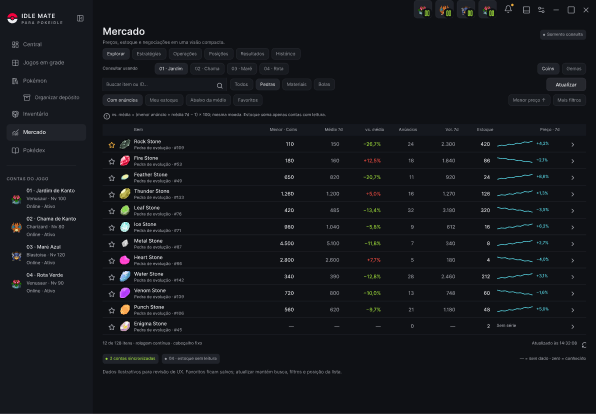This screenshot has height=414, width=596.
Task: Click the Atualizar button
Action: click(x=566, y=85)
